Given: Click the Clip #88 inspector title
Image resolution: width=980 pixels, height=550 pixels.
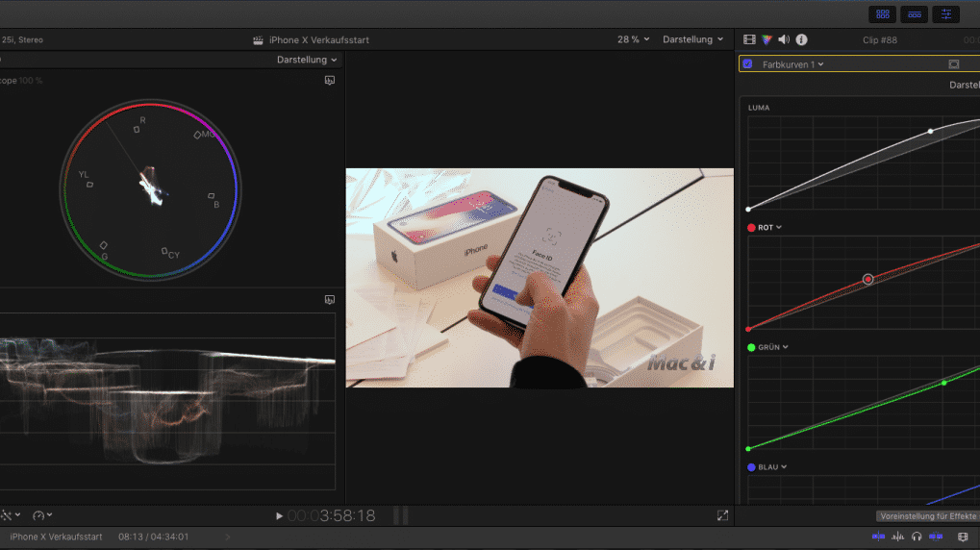Looking at the screenshot, I should coord(879,40).
